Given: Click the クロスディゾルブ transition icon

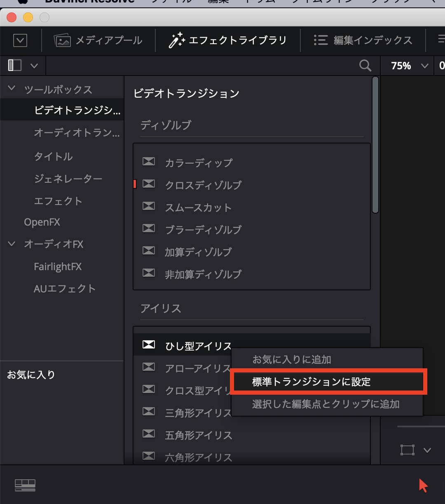Looking at the screenshot, I should [149, 184].
